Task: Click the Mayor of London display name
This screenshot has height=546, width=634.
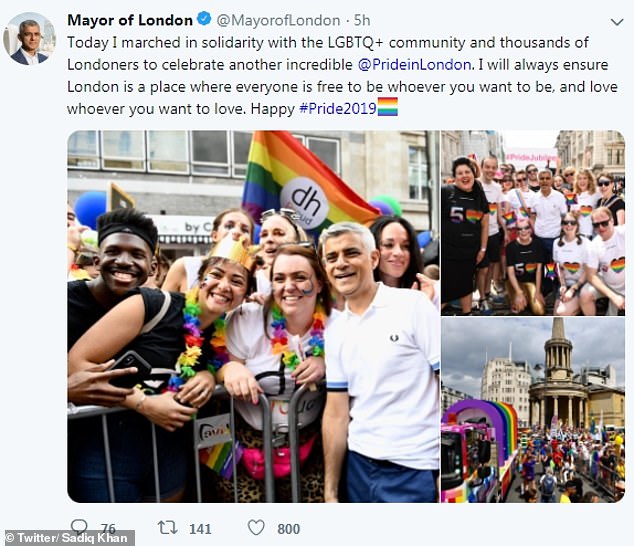Action: click(130, 20)
